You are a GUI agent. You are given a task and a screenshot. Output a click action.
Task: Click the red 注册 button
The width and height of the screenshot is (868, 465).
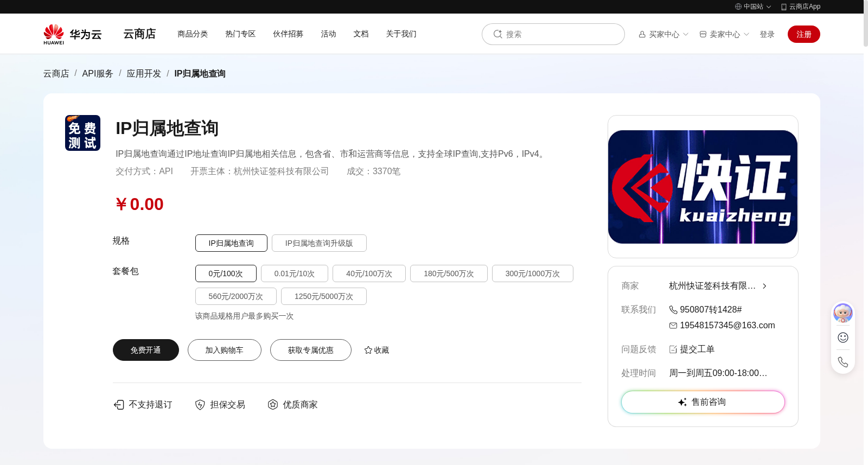[804, 34]
